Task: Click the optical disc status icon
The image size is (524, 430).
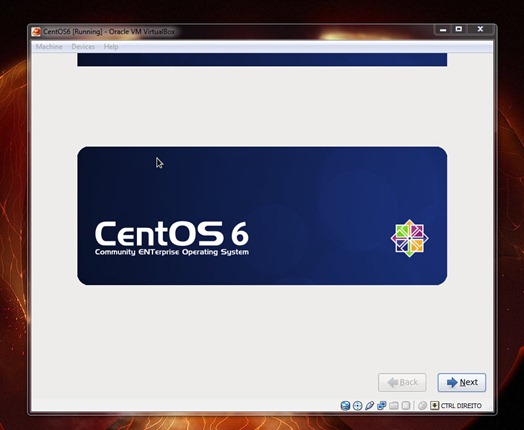Action: coord(357,406)
